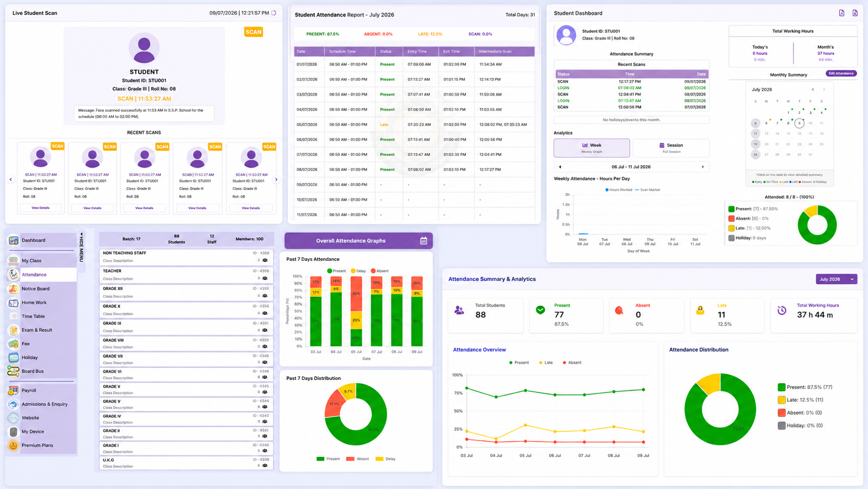Expand the GRADE IX class row
868x489 pixels.
[186, 326]
